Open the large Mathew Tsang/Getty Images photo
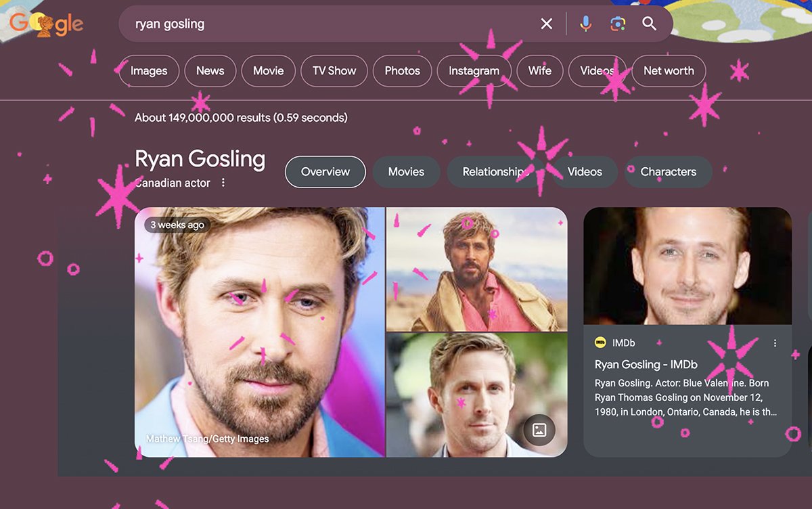This screenshot has width=812, height=509. tap(260, 332)
